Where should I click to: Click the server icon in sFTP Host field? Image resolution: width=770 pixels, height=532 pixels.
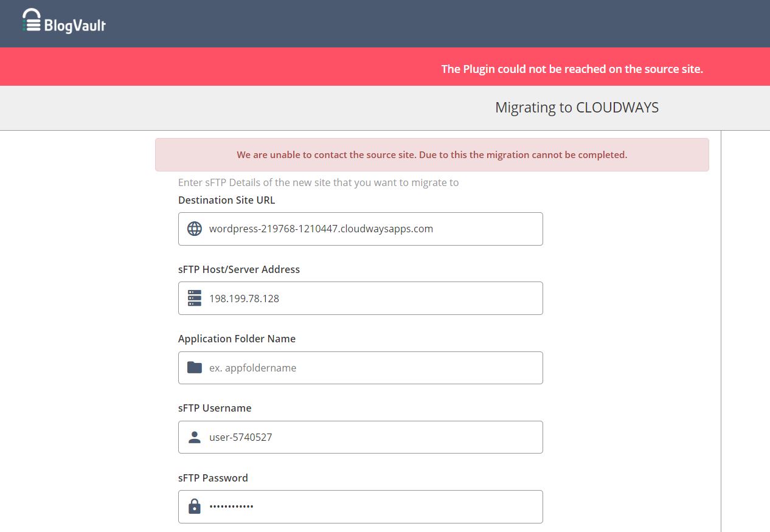click(x=195, y=298)
